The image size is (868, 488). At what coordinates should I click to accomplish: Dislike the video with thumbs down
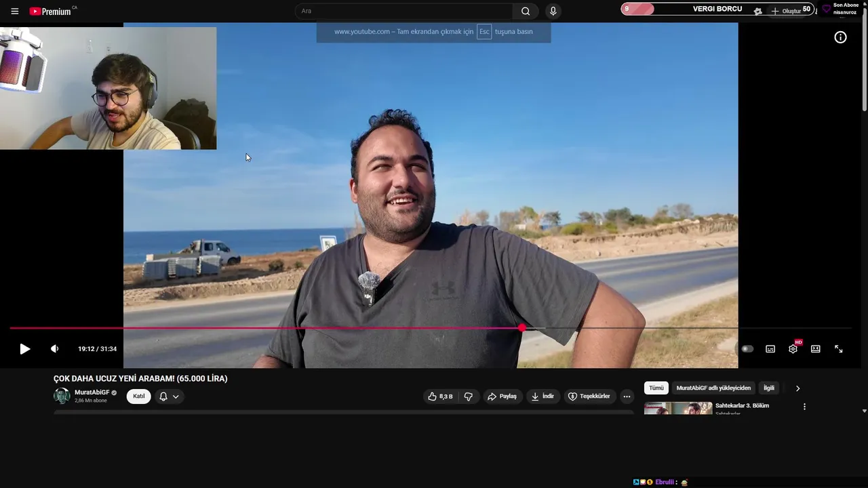[x=468, y=396]
